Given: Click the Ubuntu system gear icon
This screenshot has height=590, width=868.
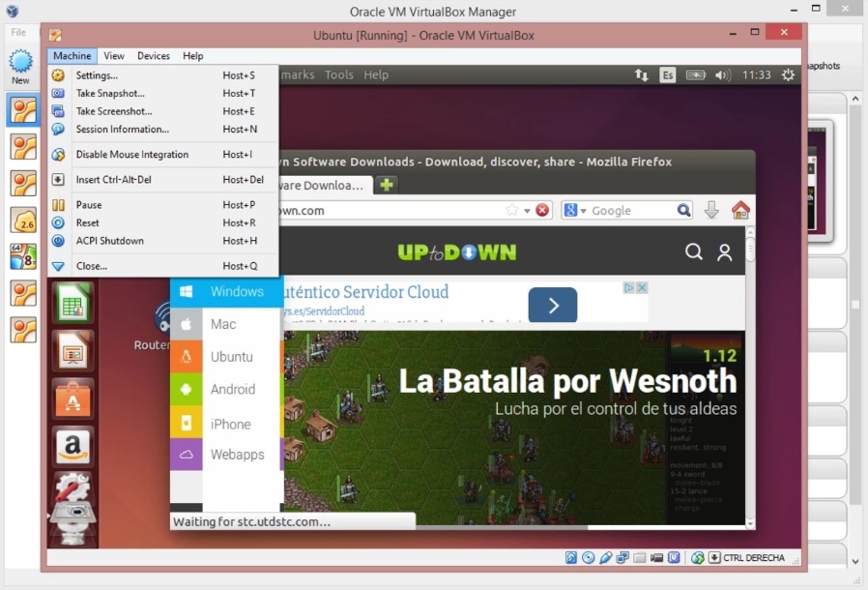Looking at the screenshot, I should [x=788, y=74].
